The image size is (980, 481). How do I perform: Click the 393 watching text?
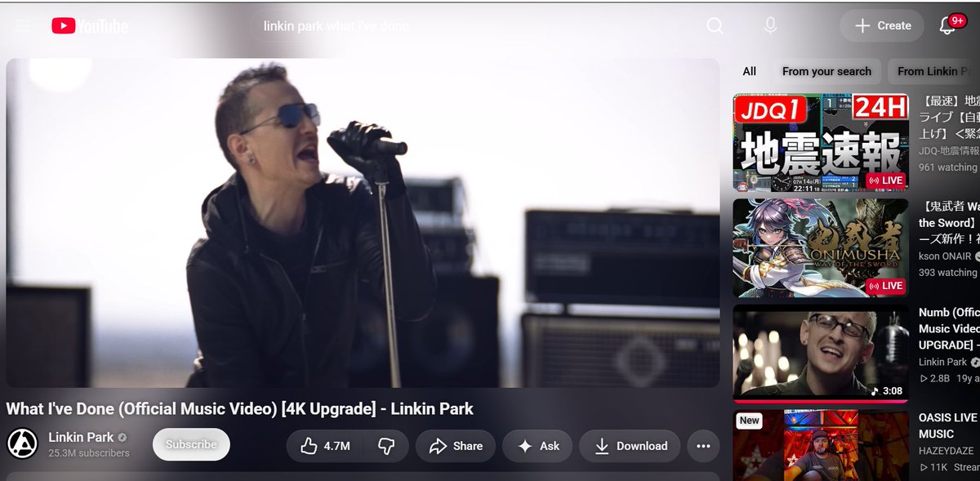948,273
